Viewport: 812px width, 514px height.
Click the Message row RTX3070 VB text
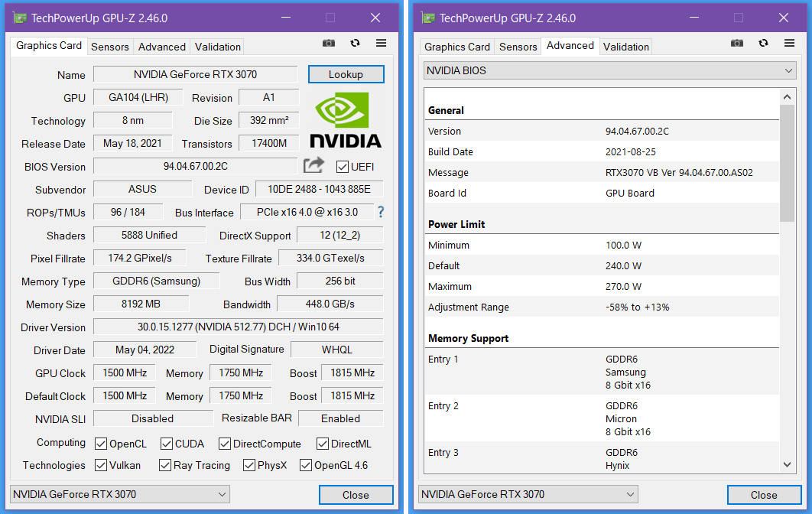coord(679,173)
